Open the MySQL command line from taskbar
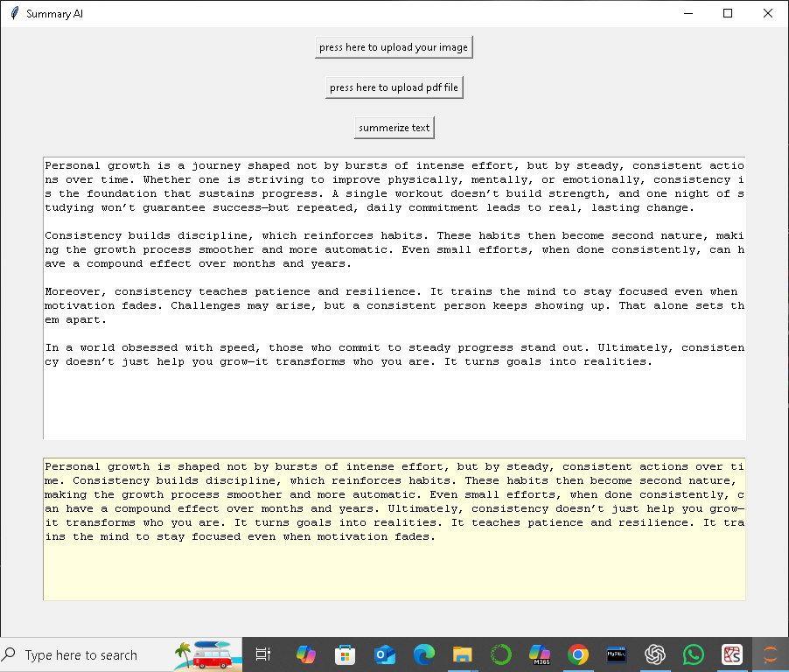Image resolution: width=789 pixels, height=672 pixels. 617,654
